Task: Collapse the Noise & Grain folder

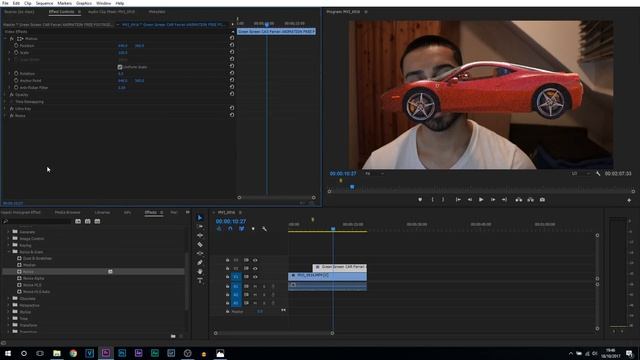Action: pos(9,252)
